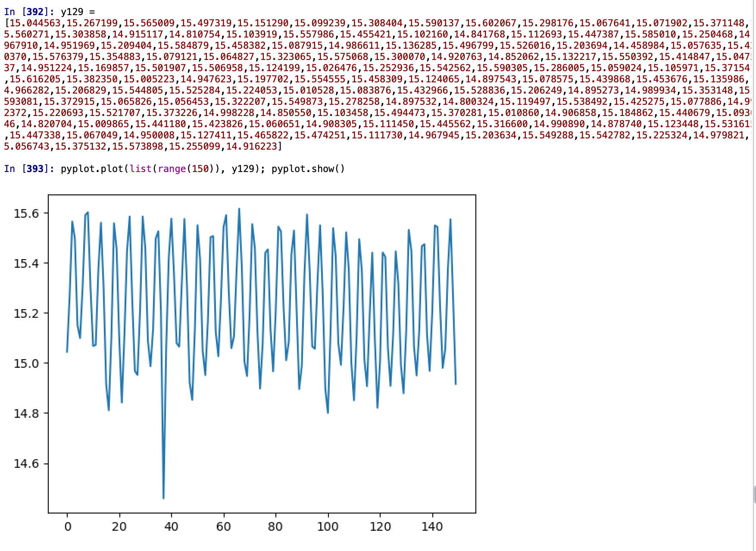The width and height of the screenshot is (756, 551).
Task: Click the x-axis tick label 100
Action: click(x=328, y=526)
